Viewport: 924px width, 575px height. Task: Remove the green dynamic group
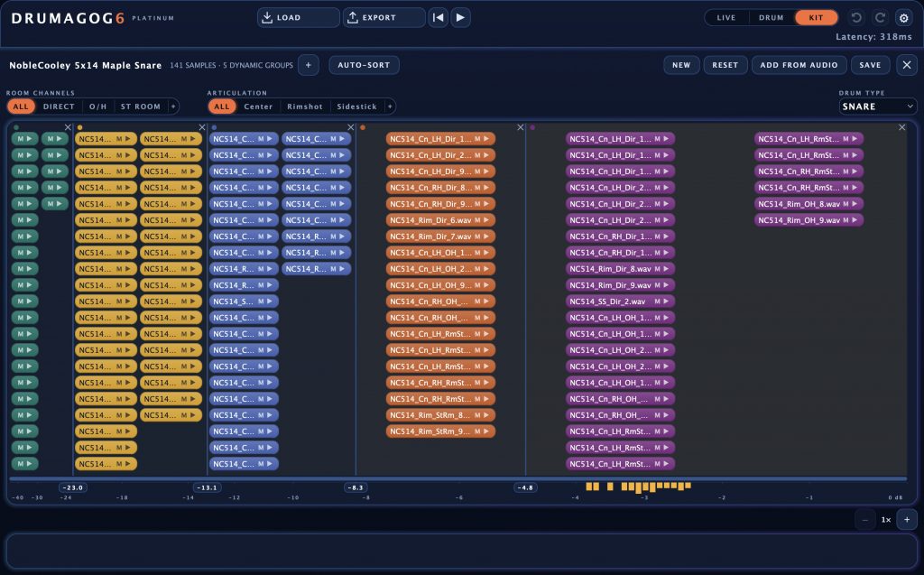coord(68,127)
